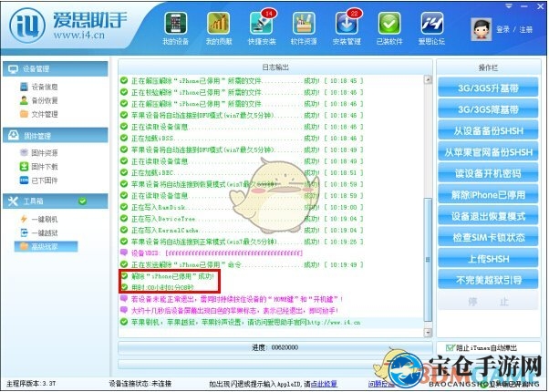Open 爱思论坛 forum icon

click(431, 28)
